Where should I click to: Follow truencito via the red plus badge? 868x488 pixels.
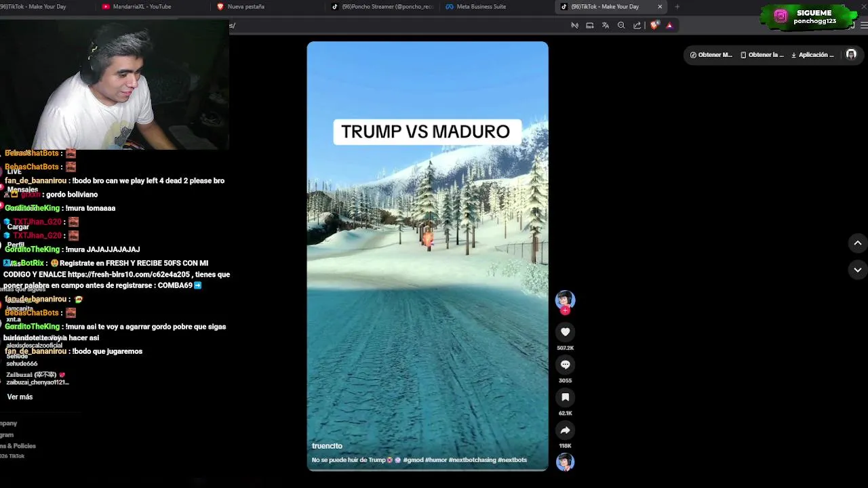point(565,310)
